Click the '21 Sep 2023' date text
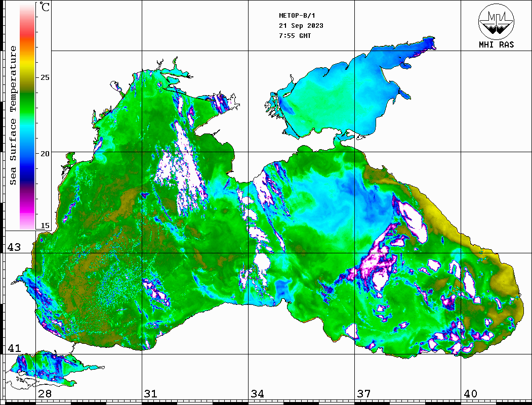The height and width of the screenshot is (405, 532). pyautogui.click(x=301, y=26)
